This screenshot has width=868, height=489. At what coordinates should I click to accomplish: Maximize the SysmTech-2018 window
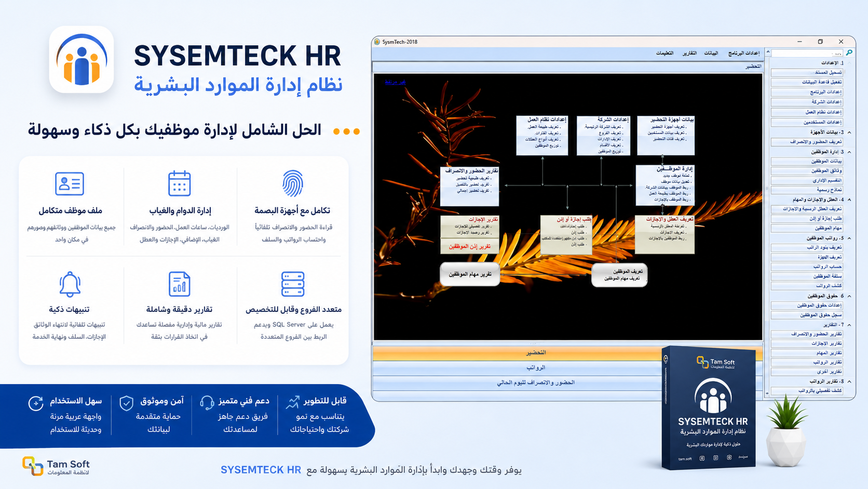click(820, 42)
